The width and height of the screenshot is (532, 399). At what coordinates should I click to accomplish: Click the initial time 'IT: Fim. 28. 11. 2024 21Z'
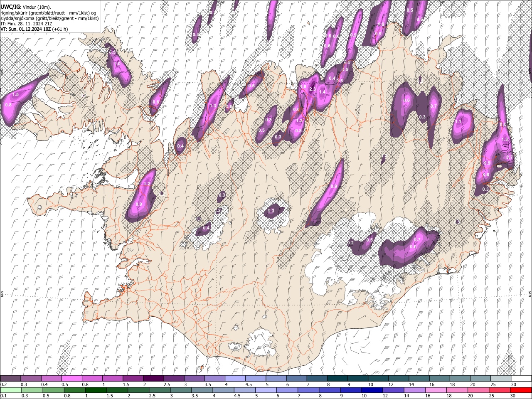26,24
